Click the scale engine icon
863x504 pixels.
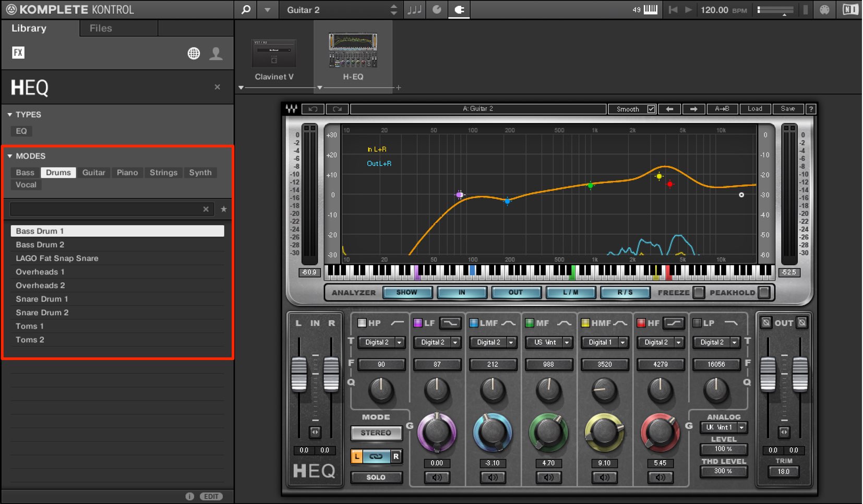pyautogui.click(x=437, y=9)
